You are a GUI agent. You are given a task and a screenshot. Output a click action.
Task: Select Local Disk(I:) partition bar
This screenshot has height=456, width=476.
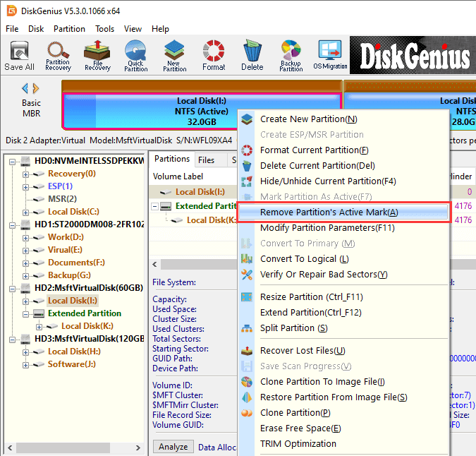pyautogui.click(x=201, y=111)
